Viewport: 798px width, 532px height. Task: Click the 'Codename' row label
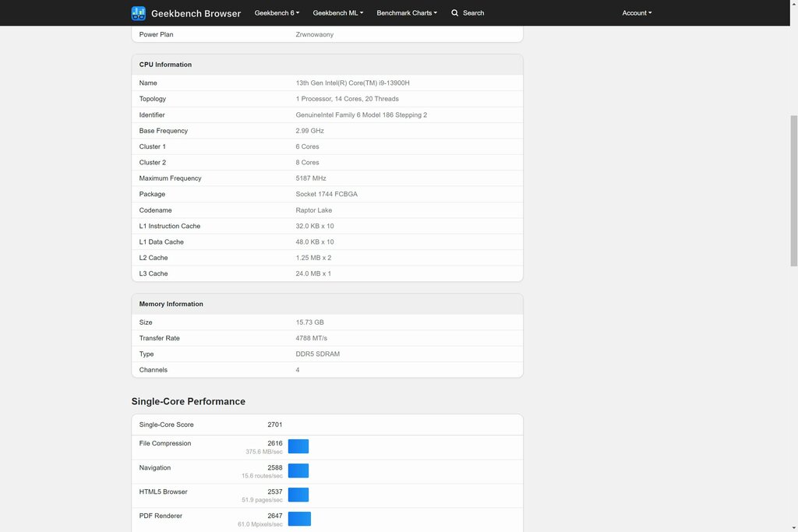[x=155, y=210]
